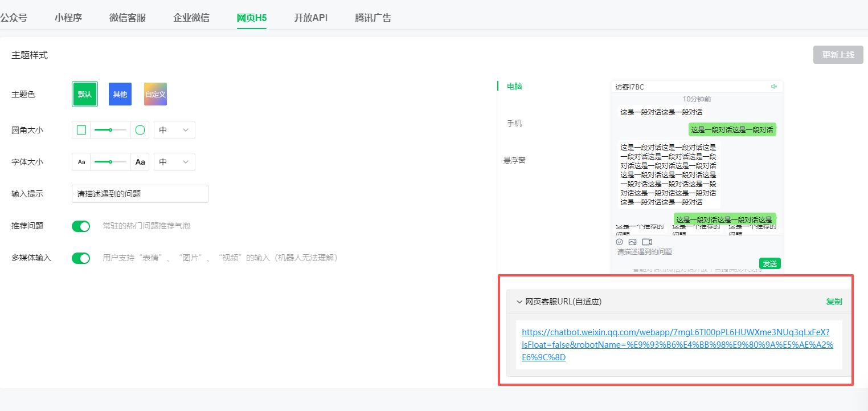Viewport: 868px width, 411px height.
Task: Click the emoji smiley icon in preview
Action: (x=620, y=242)
